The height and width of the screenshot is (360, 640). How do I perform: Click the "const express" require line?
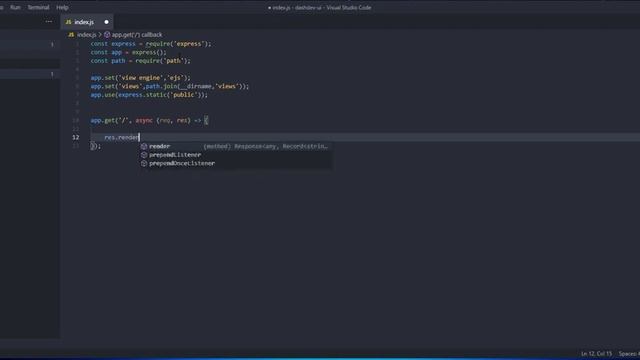point(151,44)
